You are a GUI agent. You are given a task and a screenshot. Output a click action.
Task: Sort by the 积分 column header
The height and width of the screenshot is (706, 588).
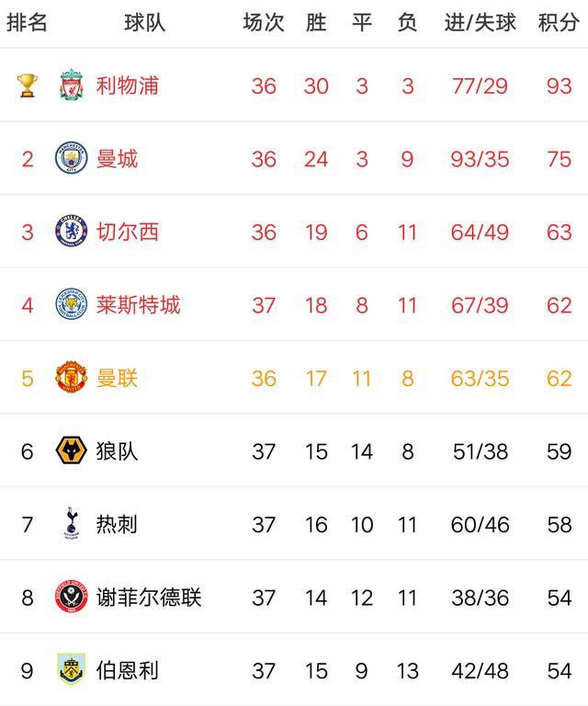click(559, 23)
